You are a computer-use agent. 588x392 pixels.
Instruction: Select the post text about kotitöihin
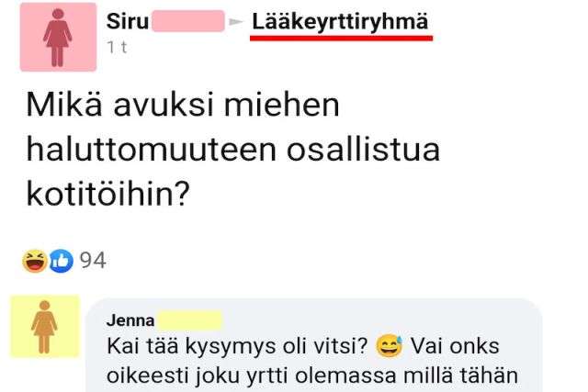(x=232, y=149)
